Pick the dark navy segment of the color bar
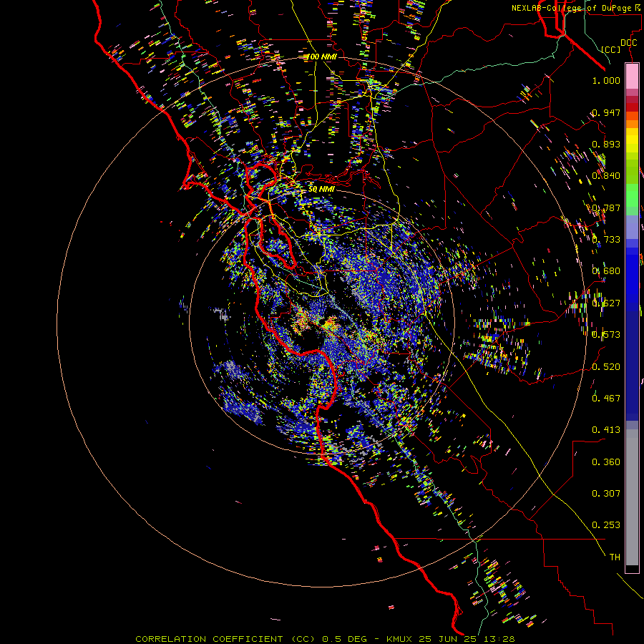The height and width of the screenshot is (644, 644). coord(632,361)
